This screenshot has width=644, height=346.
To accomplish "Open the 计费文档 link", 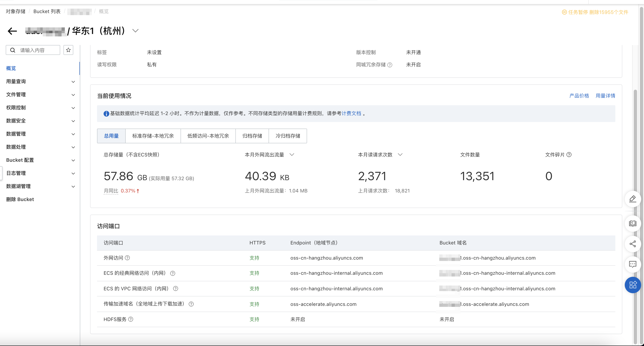I will point(351,113).
